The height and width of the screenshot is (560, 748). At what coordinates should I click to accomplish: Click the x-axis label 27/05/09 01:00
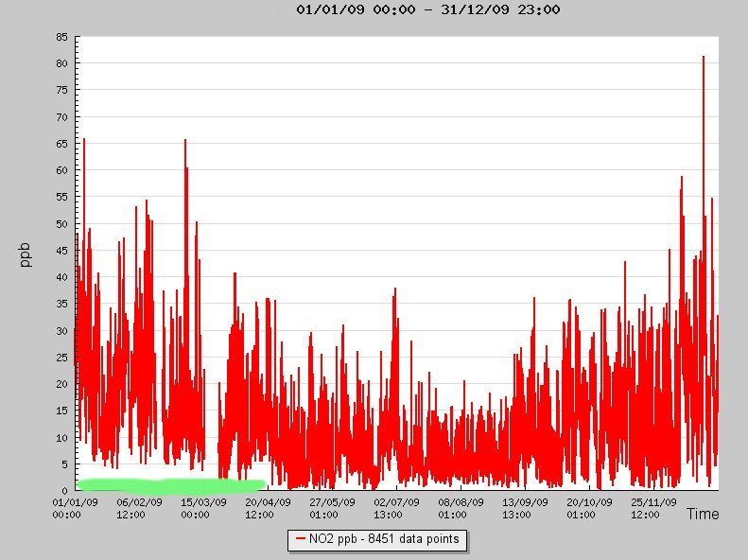click(332, 509)
